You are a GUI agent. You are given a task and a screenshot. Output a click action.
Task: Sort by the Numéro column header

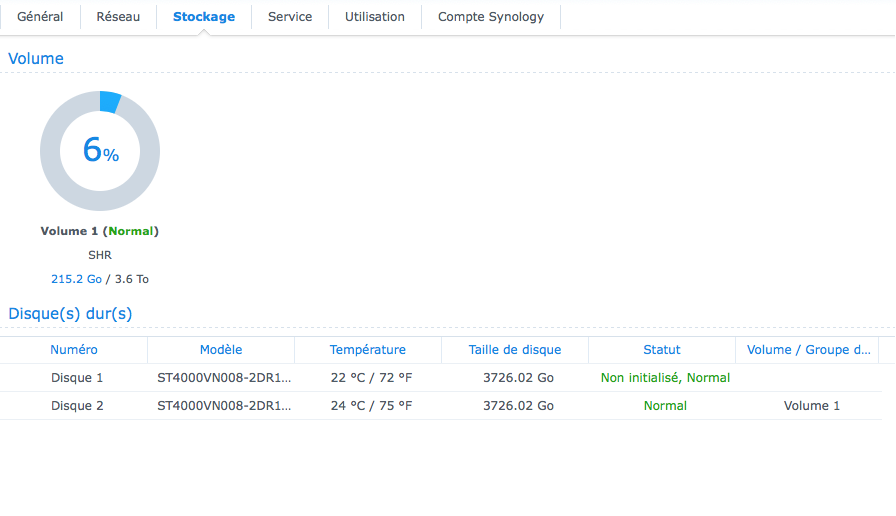click(x=74, y=350)
